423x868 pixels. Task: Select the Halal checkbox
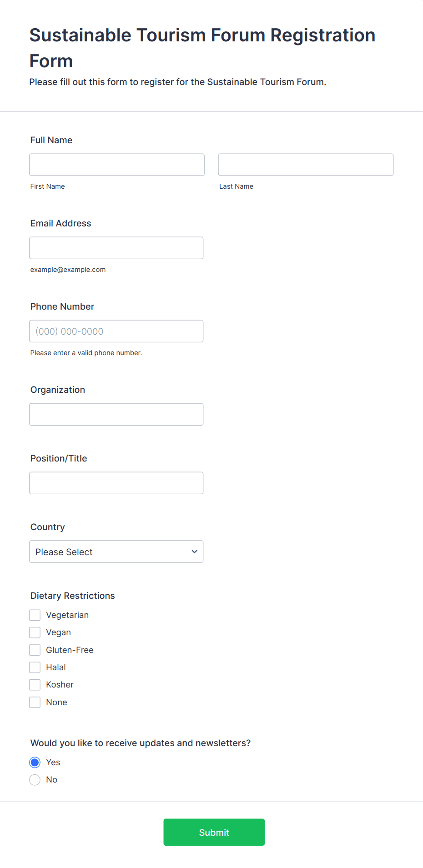[35, 667]
